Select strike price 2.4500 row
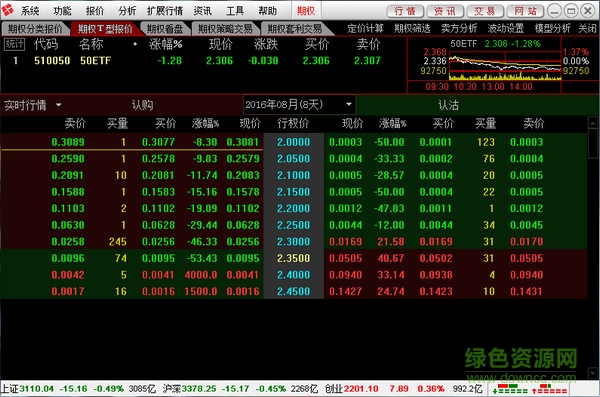Viewport: 600px width, 397px height. point(293,291)
